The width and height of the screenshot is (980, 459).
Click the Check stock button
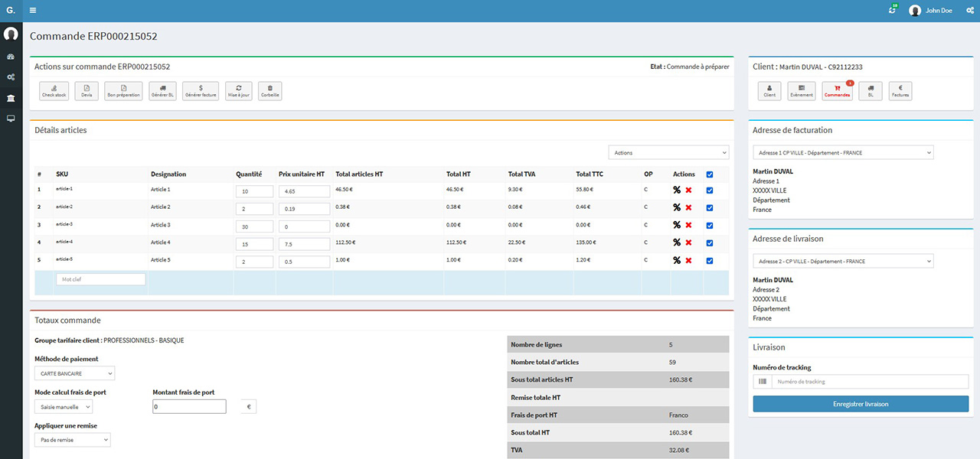tap(54, 91)
